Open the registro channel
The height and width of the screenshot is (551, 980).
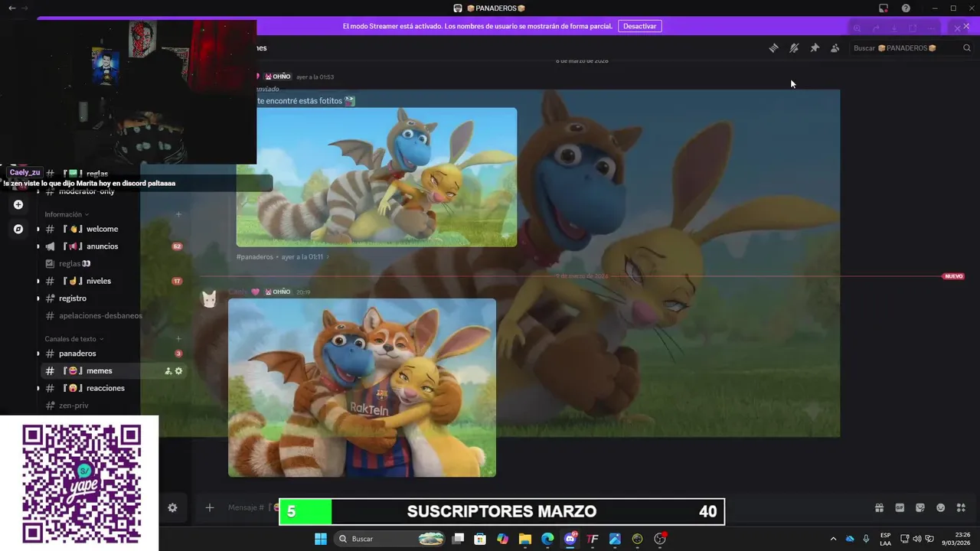(113, 298)
